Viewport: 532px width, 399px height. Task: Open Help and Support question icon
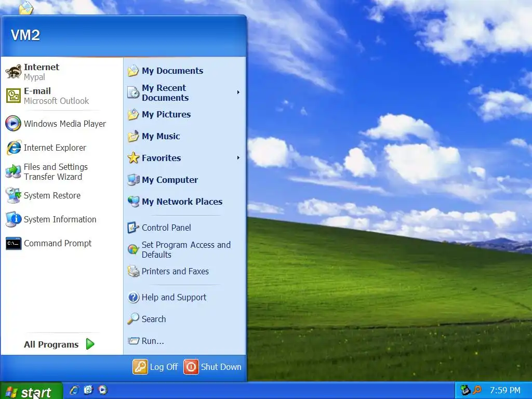point(134,298)
